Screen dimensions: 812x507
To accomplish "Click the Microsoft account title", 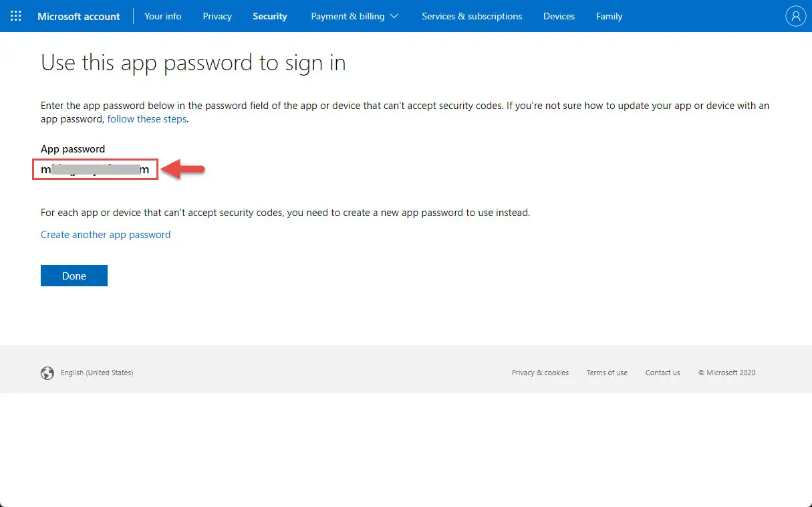I will pos(79,16).
